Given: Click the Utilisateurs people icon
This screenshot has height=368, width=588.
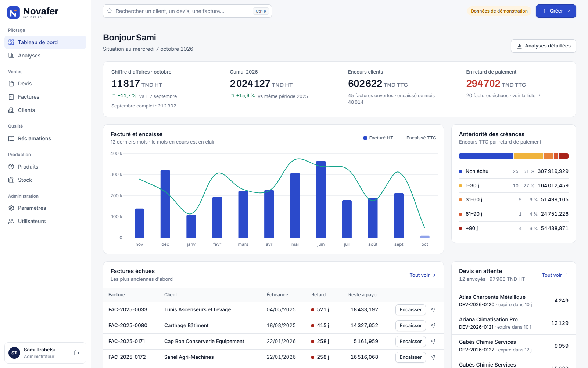Looking at the screenshot, I should click(x=11, y=221).
